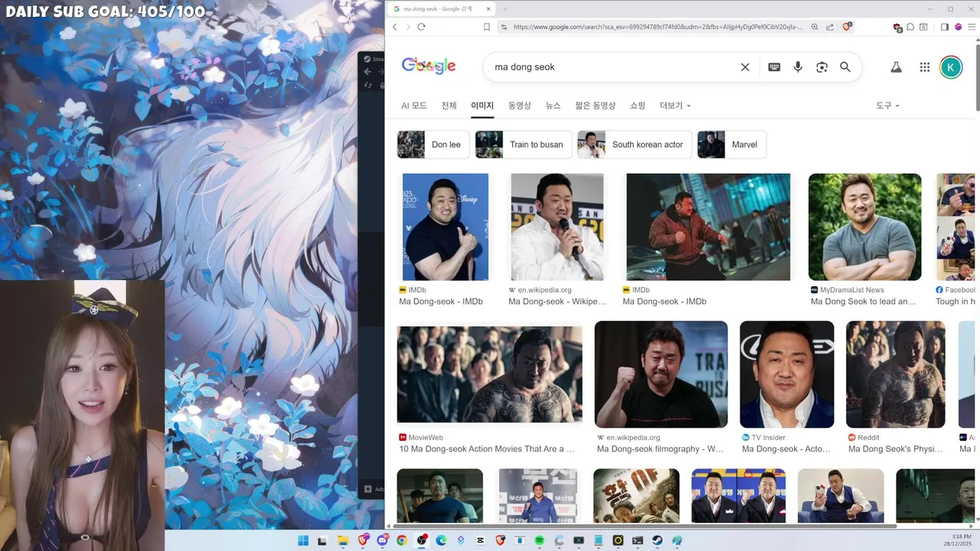This screenshot has width=980, height=551.
Task: Select the South korean actor chip
Action: point(635,145)
